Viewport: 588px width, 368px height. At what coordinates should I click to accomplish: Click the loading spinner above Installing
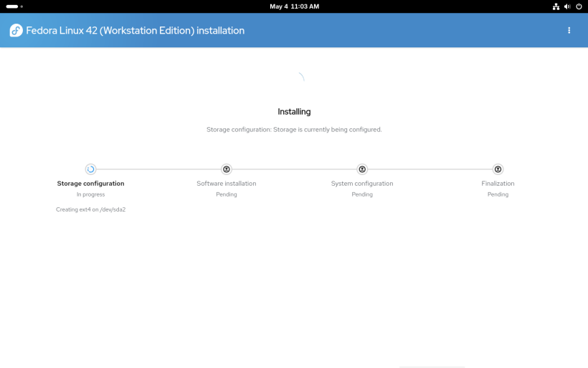tap(295, 81)
